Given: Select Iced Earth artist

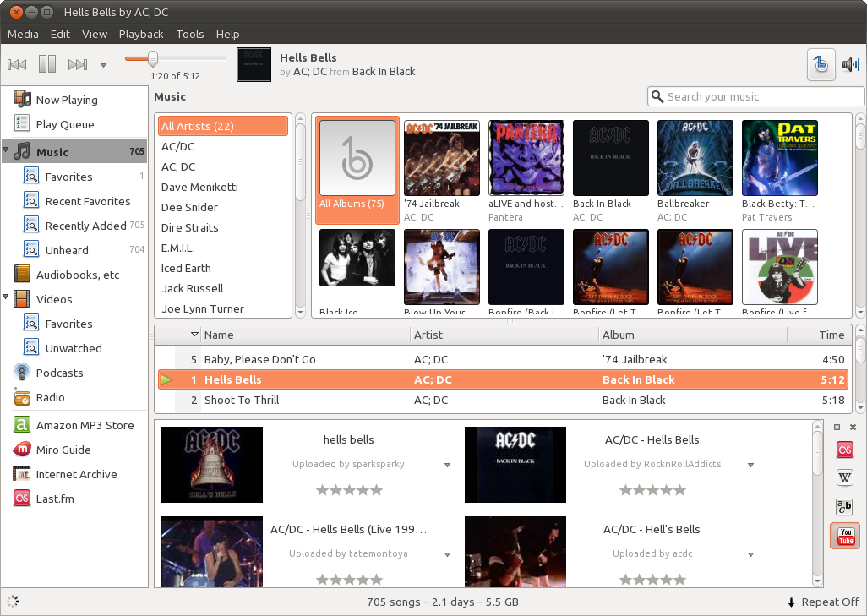Looking at the screenshot, I should point(223,268).
